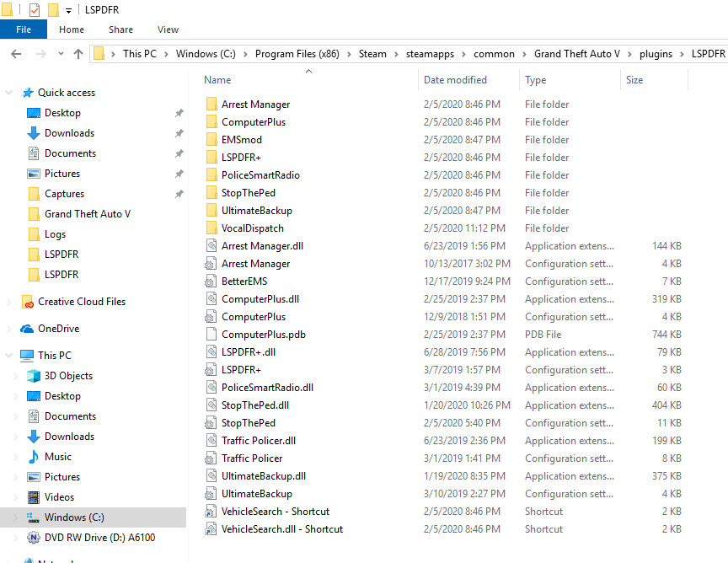728x563 pixels.
Task: Select the ComputerPlus.pdb file icon
Action: click(x=211, y=334)
